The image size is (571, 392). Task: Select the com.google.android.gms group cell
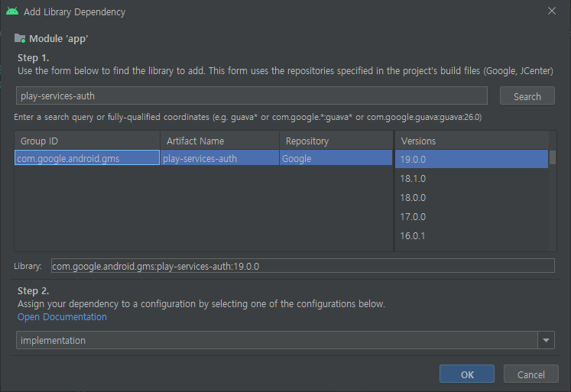coord(87,158)
